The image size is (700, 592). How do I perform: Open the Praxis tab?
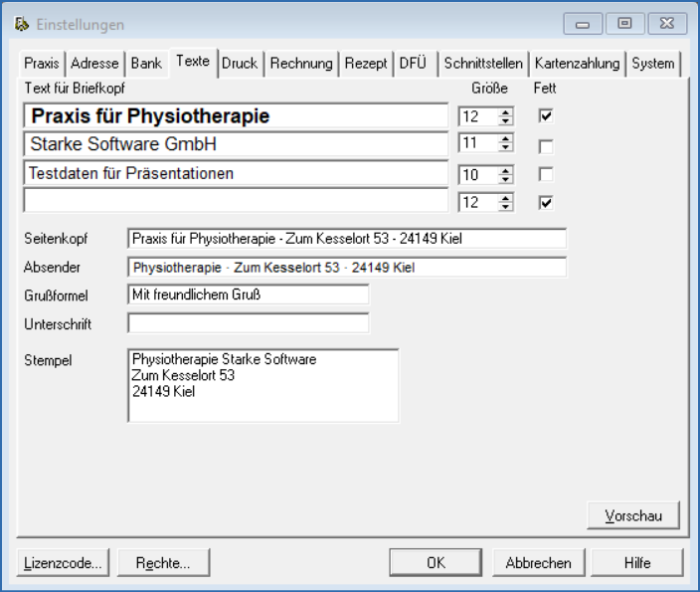(x=42, y=64)
